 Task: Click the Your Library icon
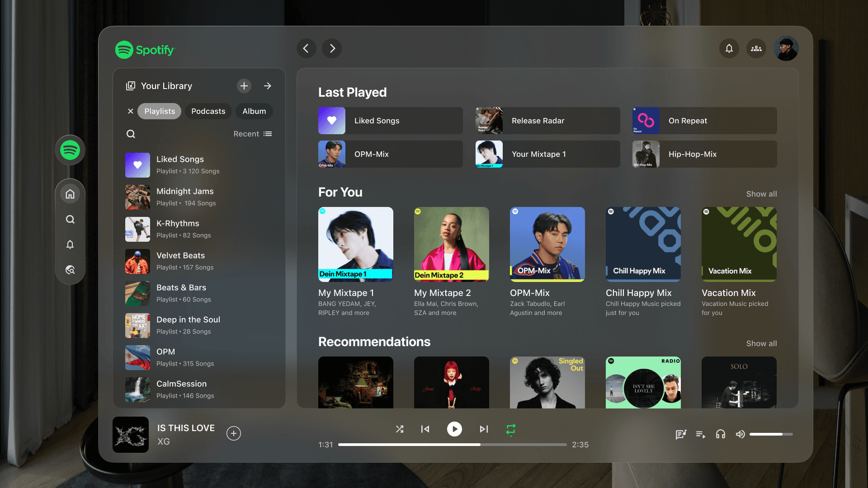(x=131, y=86)
